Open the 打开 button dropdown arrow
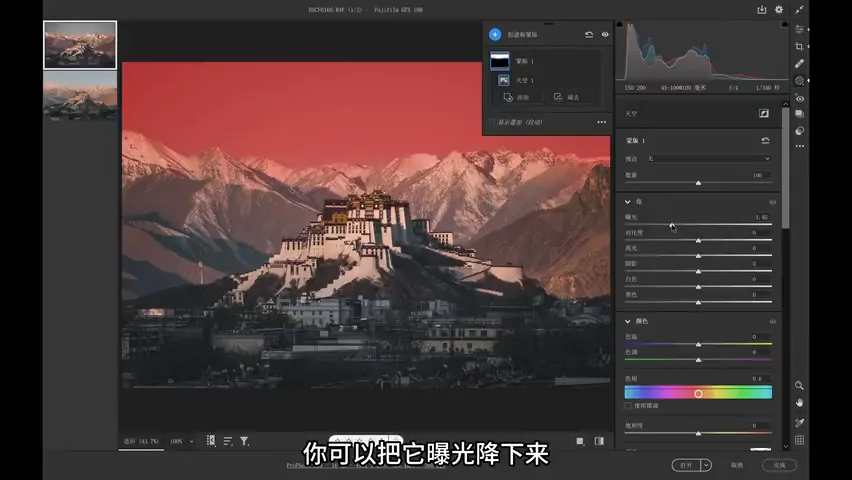 tap(705, 465)
